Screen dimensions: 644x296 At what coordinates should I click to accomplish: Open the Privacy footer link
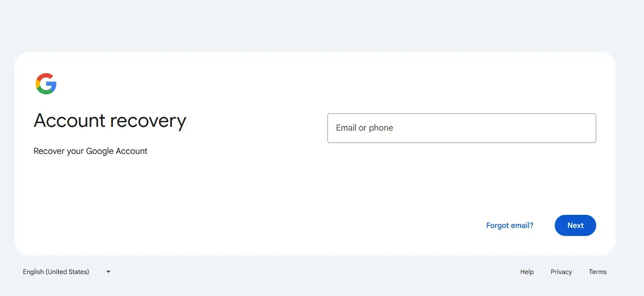tap(561, 272)
